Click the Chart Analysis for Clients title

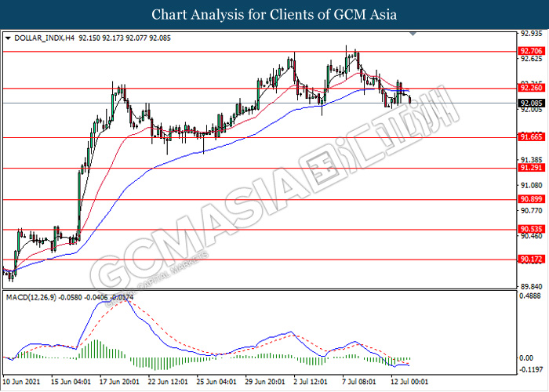[x=274, y=14]
